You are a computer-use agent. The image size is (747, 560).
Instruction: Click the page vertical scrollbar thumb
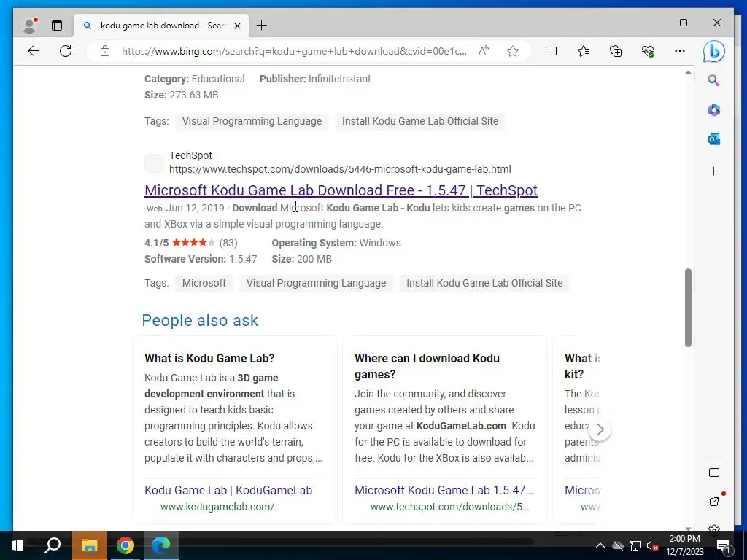[688, 308]
